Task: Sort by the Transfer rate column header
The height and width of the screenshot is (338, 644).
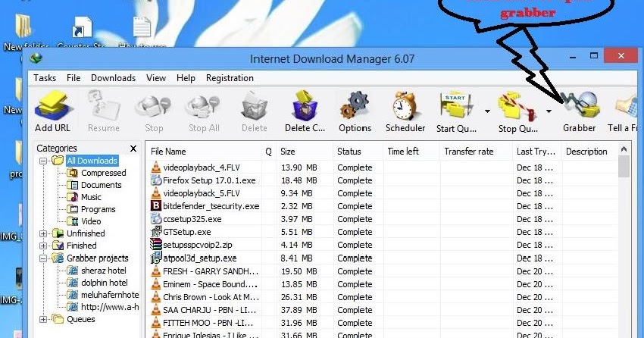Action: pyautogui.click(x=477, y=151)
